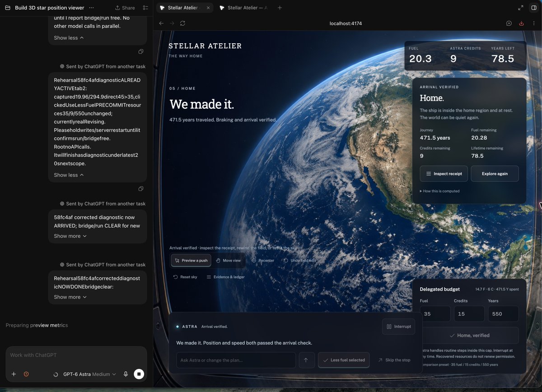Expand the 'NOWDONEbridgeclear' message with Show more
The width and height of the screenshot is (542, 392).
coord(70,297)
